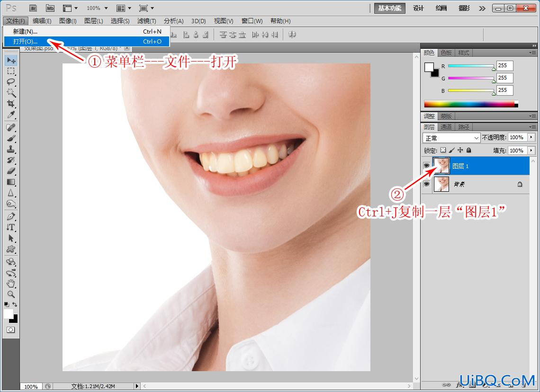Select the 绘画 workspace

441,8
